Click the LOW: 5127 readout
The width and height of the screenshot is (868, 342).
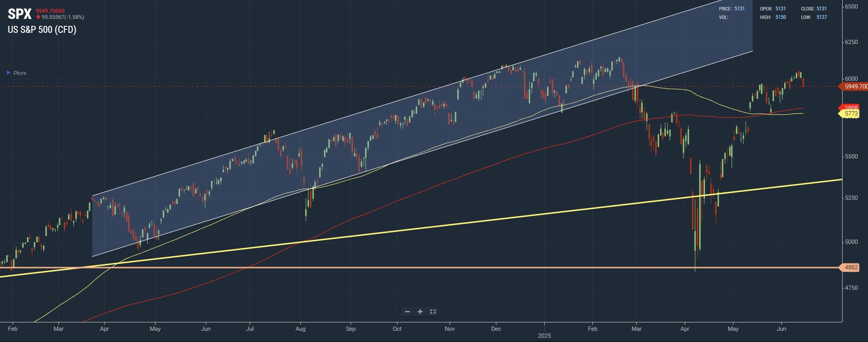814,17
